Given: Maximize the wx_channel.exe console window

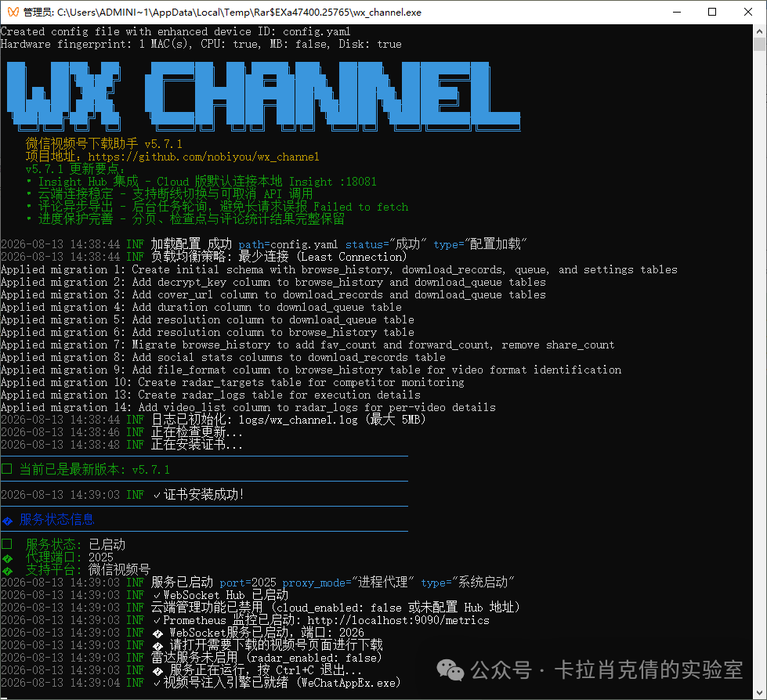Looking at the screenshot, I should tap(712, 12).
